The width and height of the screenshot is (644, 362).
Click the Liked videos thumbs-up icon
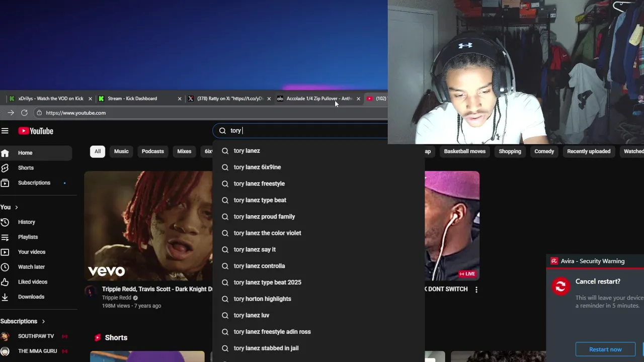coord(5,282)
